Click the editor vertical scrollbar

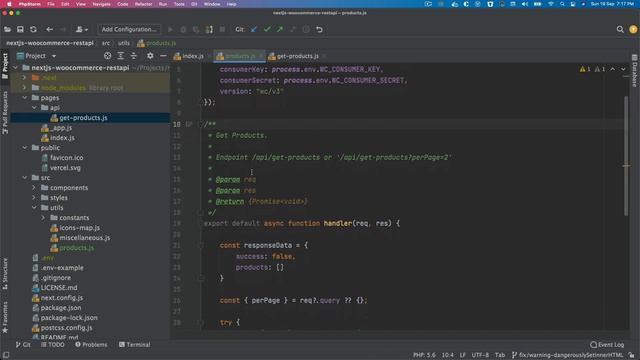click(626, 155)
